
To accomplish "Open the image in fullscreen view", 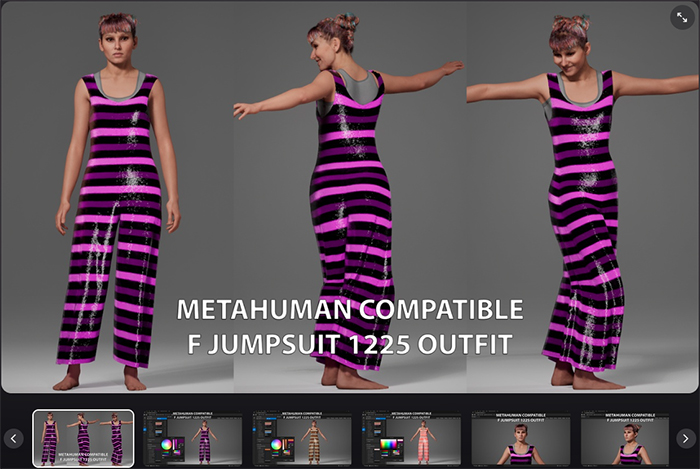I will click(x=682, y=17).
